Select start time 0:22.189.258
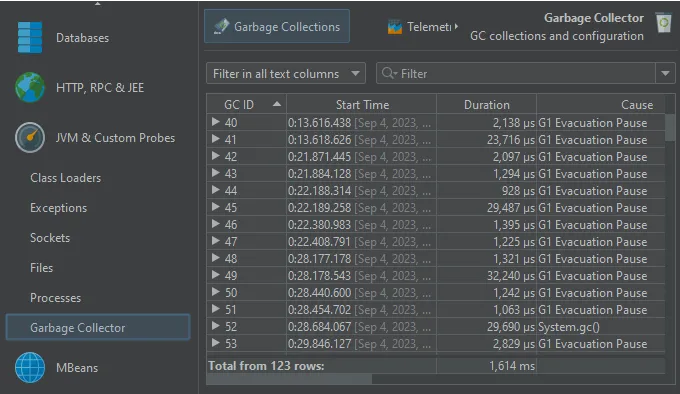The width and height of the screenshot is (680, 394). (x=319, y=208)
